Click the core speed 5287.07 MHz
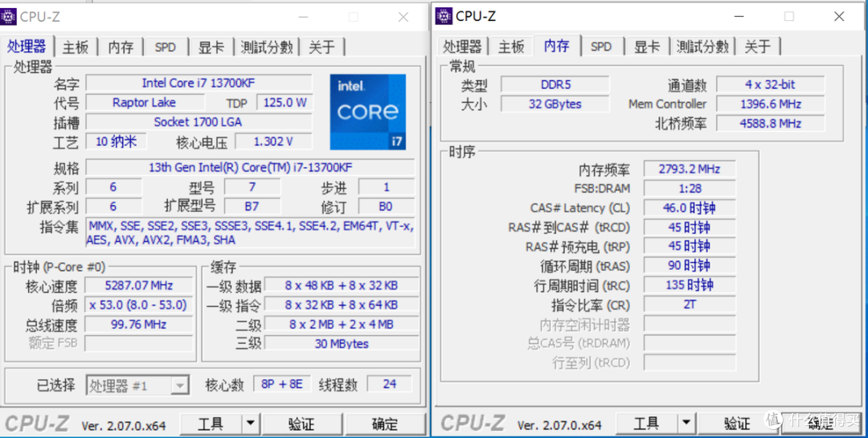 click(139, 286)
